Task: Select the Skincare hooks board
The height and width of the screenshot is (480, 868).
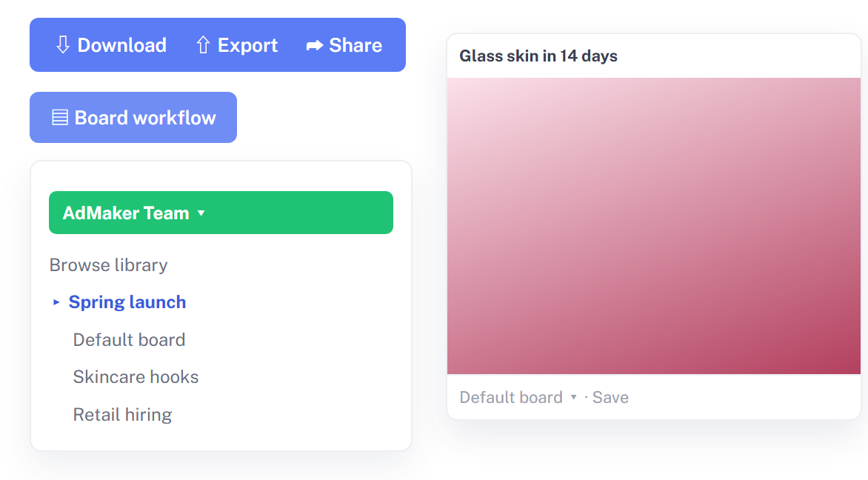Action: (x=136, y=377)
